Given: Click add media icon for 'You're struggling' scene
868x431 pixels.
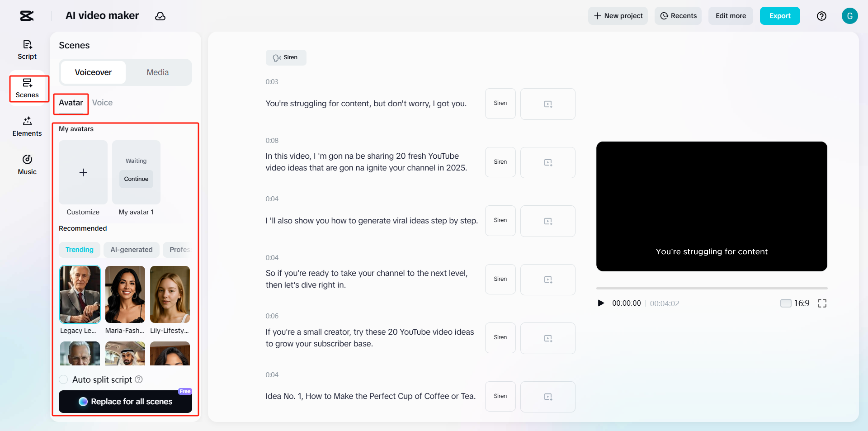Looking at the screenshot, I should click(548, 104).
